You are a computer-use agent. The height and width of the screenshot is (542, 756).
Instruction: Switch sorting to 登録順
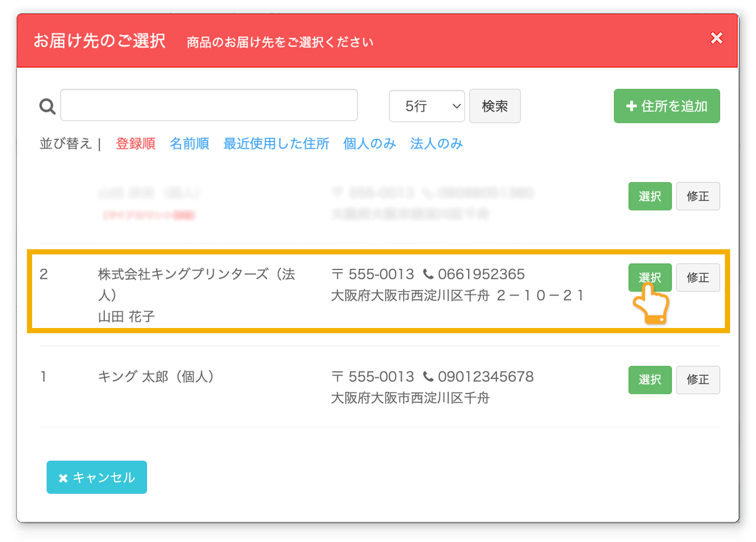click(135, 144)
